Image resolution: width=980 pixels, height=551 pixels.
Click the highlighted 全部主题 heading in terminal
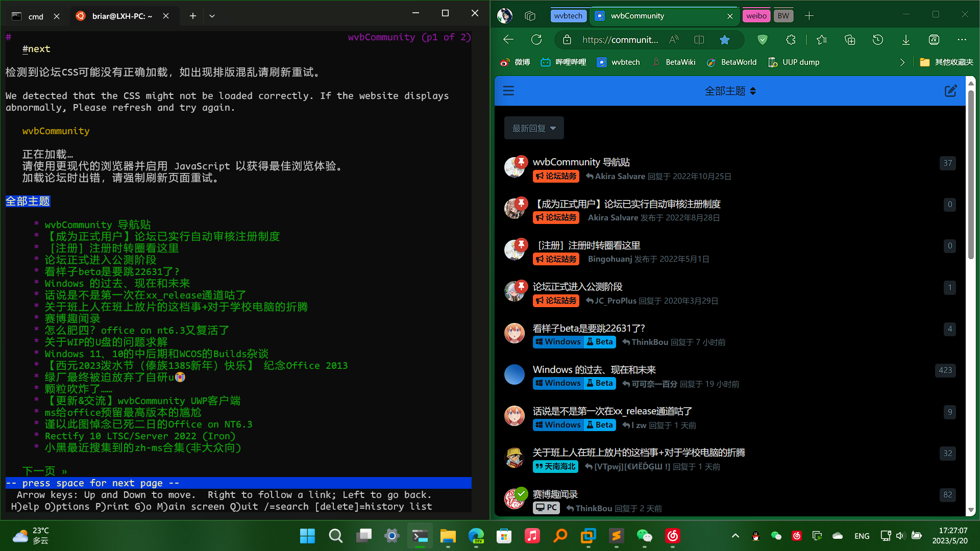[x=28, y=202]
